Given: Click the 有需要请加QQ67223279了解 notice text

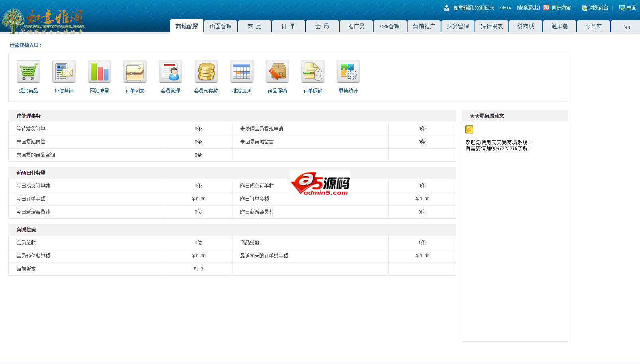Looking at the screenshot, I should [498, 148].
